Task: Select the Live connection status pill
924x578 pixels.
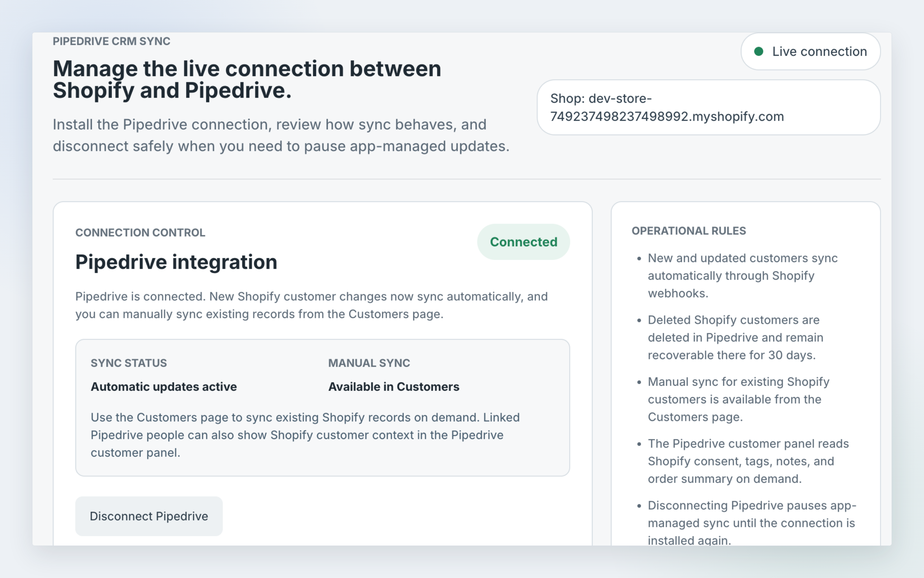Action: [x=811, y=52]
